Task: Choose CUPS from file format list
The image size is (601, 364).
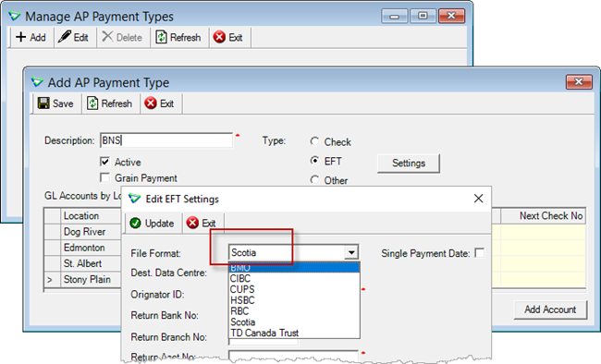Action: 294,289
